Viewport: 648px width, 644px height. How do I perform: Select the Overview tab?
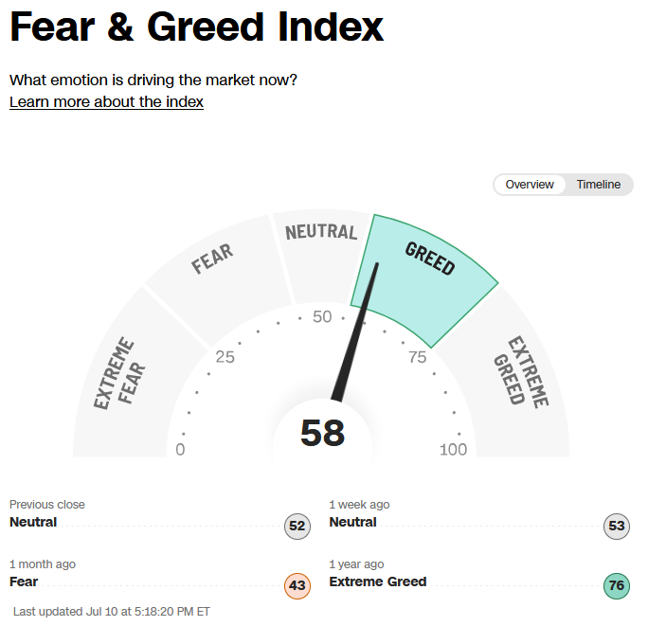pos(530,185)
